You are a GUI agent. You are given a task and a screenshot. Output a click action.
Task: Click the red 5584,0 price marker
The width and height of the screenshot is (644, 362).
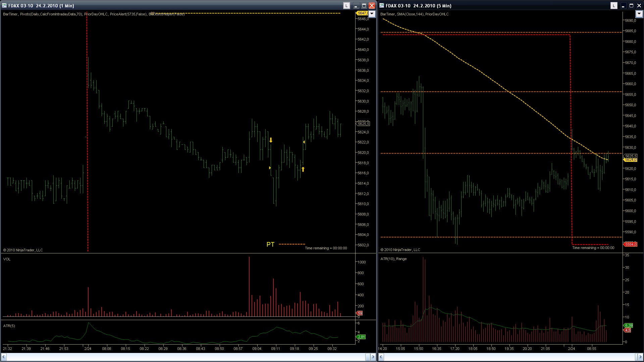[x=630, y=244]
